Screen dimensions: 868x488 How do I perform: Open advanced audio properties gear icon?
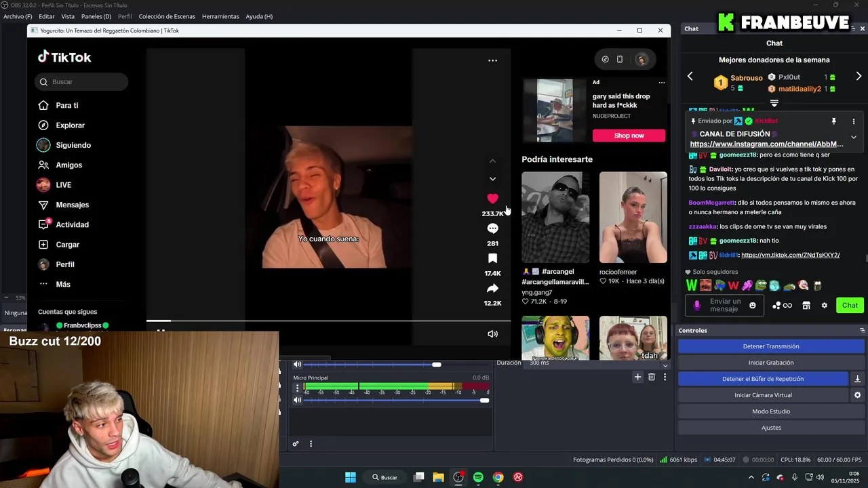[296, 444]
